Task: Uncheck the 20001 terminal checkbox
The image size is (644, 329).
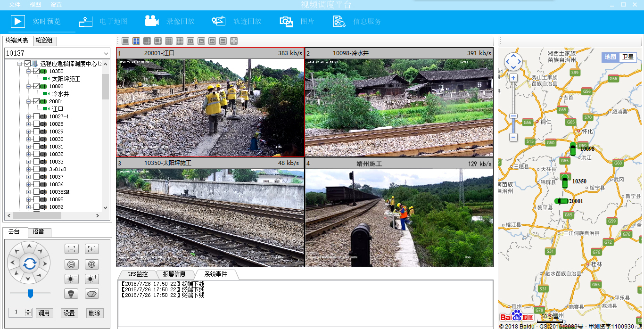Action: tap(37, 101)
